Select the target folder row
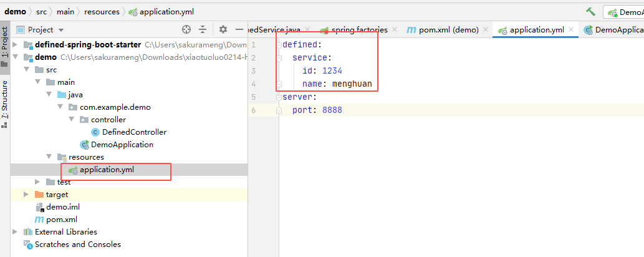This screenshot has width=644, height=257. [129, 194]
